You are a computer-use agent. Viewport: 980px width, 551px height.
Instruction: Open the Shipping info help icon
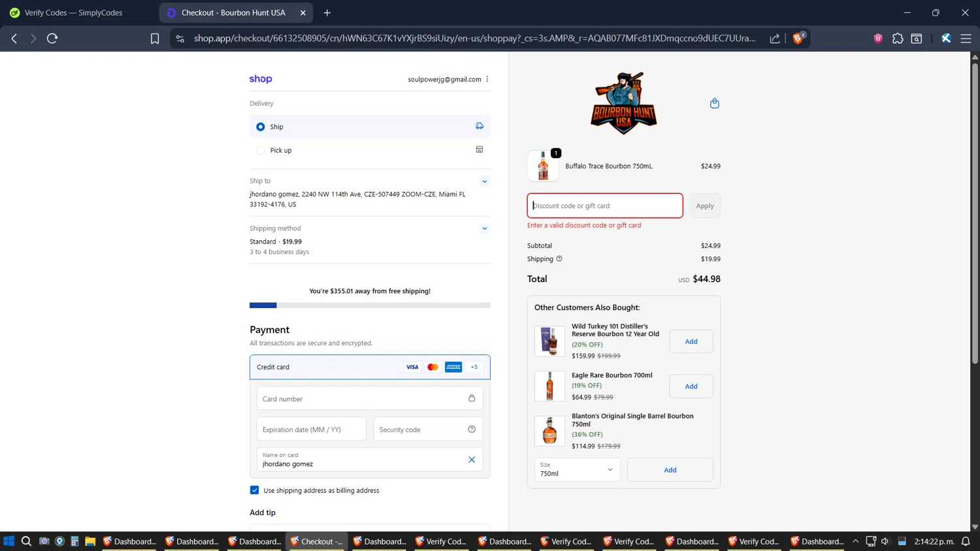559,259
